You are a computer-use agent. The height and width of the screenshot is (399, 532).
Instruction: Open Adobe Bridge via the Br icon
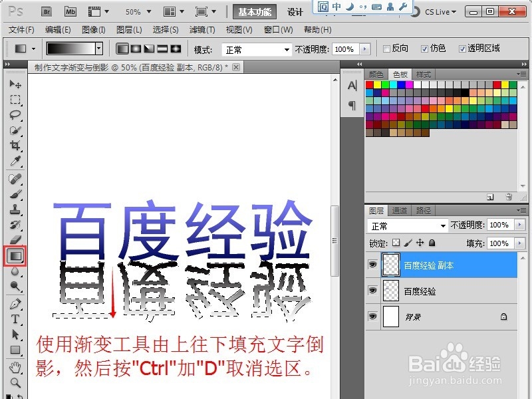point(47,11)
